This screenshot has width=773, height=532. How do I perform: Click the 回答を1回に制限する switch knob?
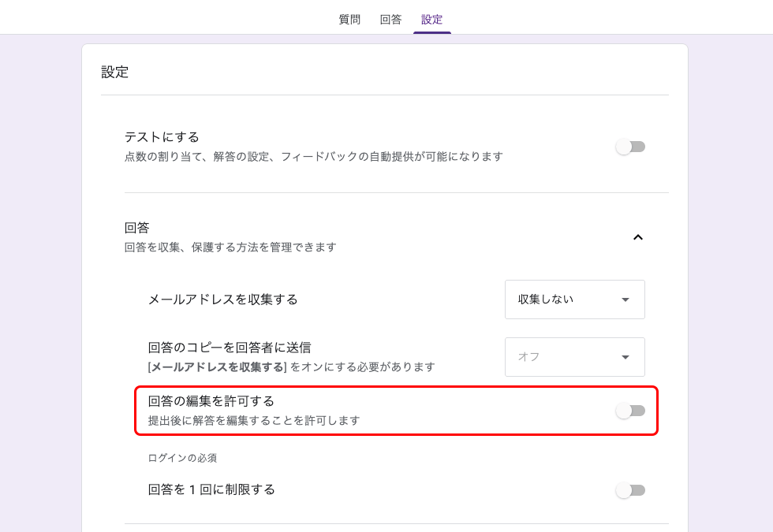click(625, 489)
